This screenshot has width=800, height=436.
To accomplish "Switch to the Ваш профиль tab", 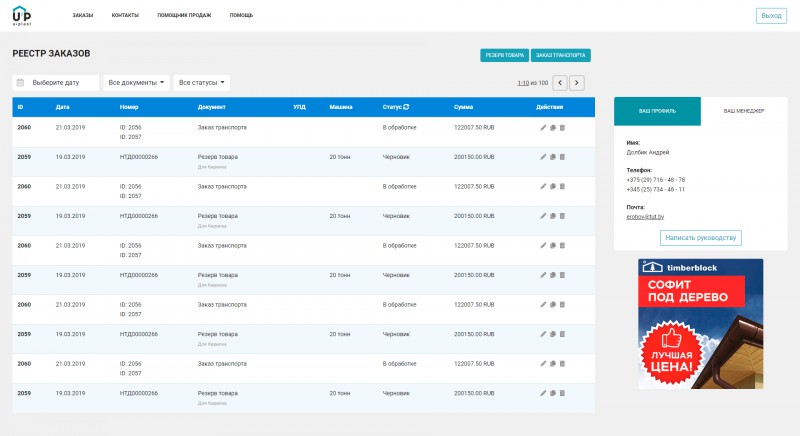I will tap(657, 111).
